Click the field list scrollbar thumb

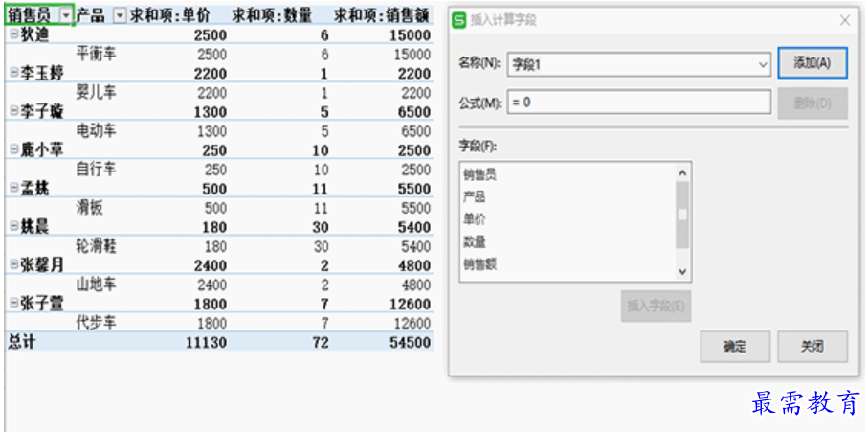(x=682, y=214)
